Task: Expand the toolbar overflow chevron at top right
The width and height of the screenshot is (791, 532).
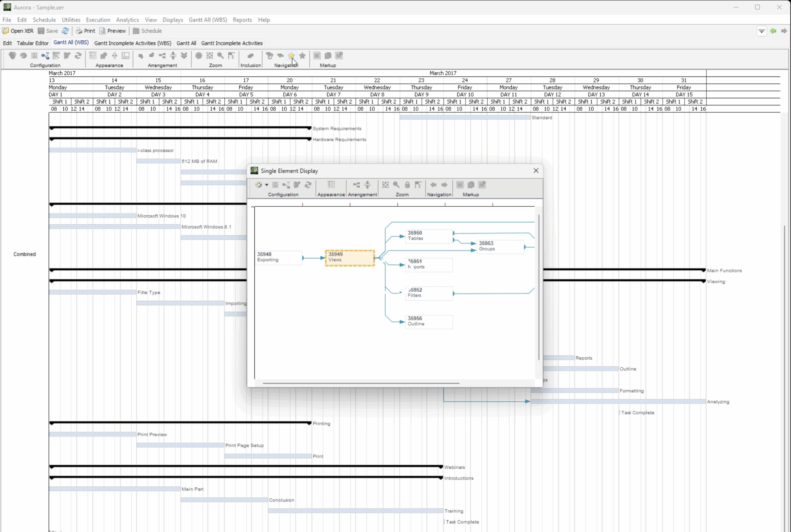Action: coord(761,31)
